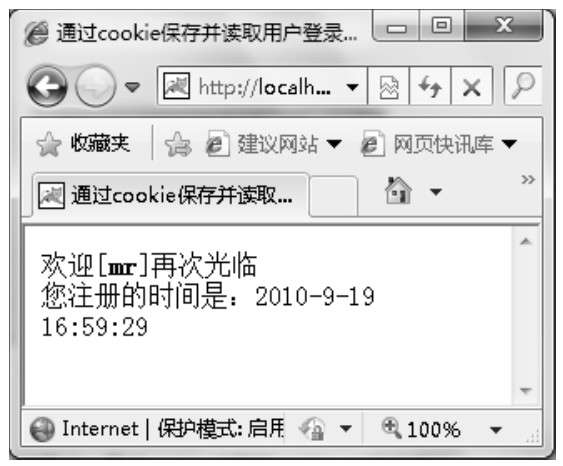This screenshot has width=563, height=466.
Task: Click the greyed Forward navigation button
Action: [x=95, y=86]
